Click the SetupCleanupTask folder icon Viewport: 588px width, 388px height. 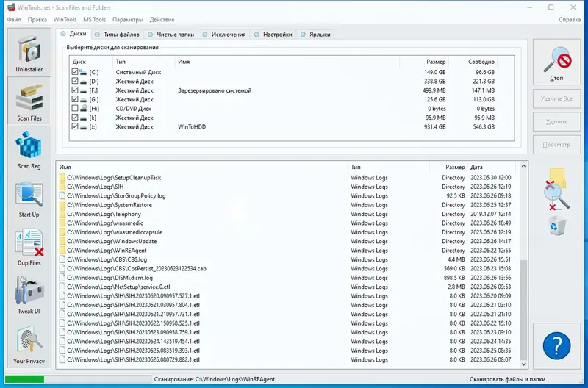click(62, 177)
